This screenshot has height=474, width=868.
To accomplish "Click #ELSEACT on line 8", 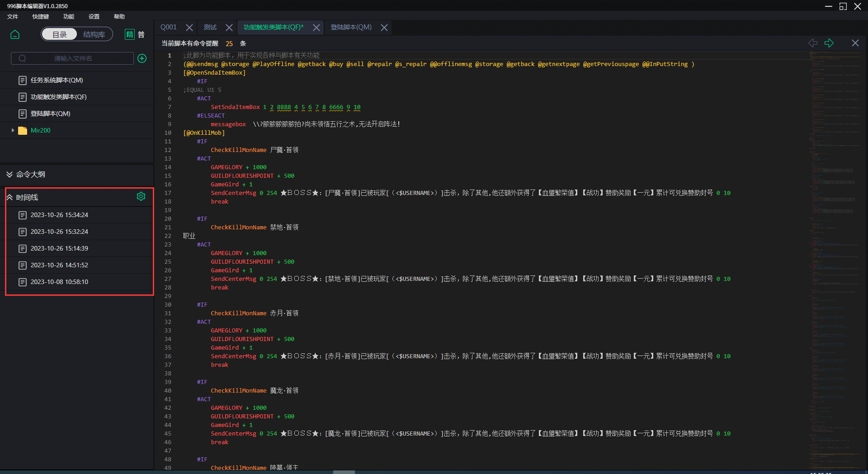I will (211, 116).
